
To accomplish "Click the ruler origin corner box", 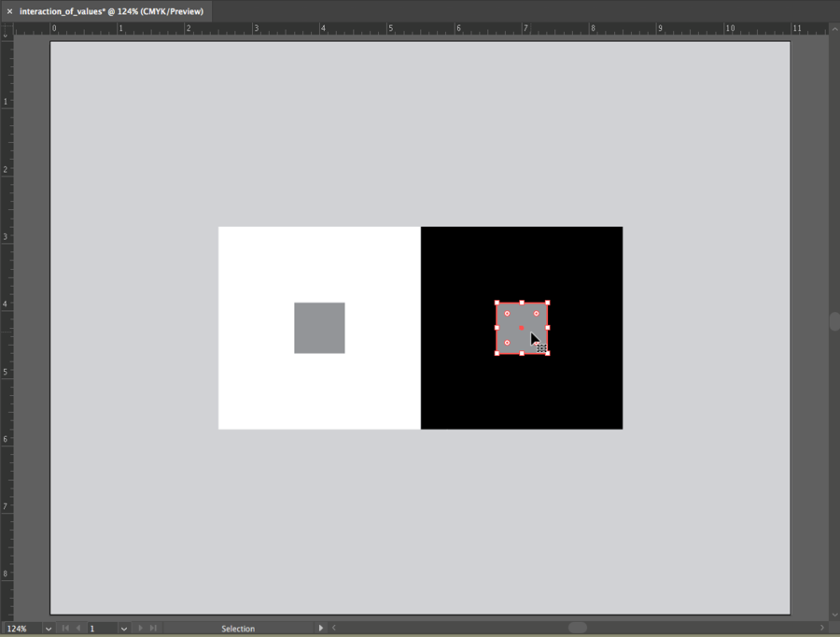I will (7, 29).
